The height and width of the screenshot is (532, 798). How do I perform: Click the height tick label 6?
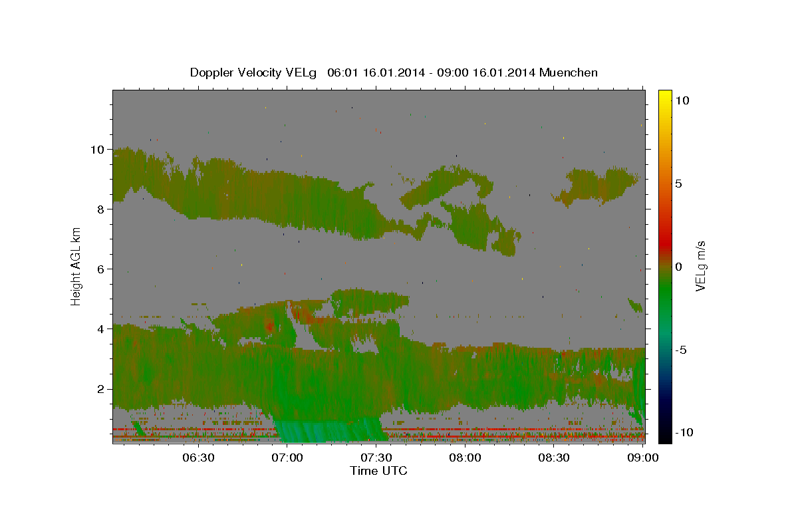click(x=101, y=269)
